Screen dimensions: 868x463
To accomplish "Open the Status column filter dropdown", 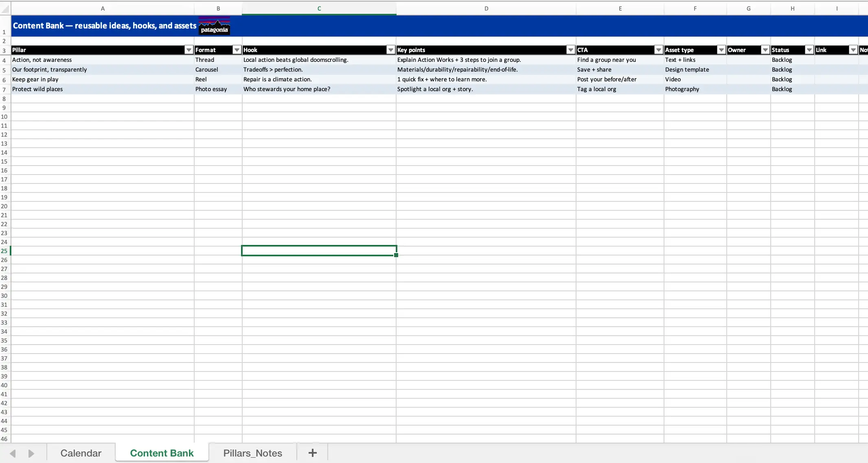I will click(x=809, y=50).
